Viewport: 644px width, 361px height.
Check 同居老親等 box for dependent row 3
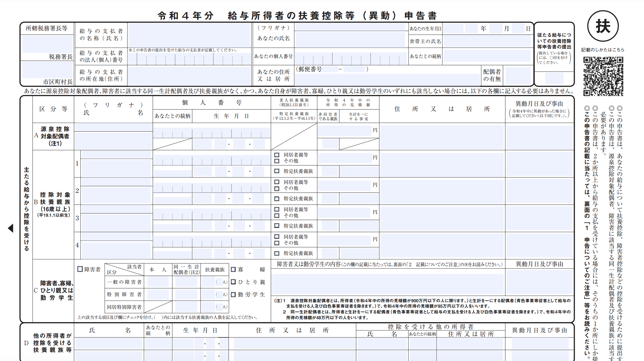coord(277,209)
